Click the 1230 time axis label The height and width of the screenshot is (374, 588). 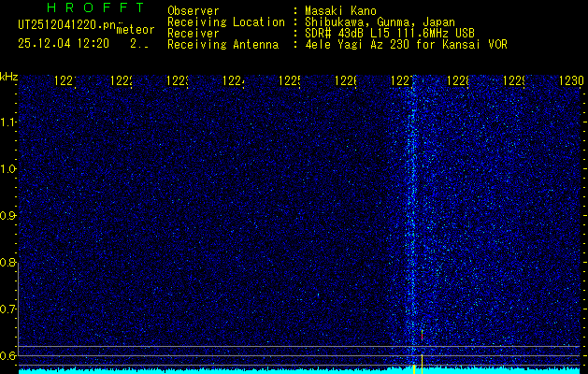pos(571,81)
